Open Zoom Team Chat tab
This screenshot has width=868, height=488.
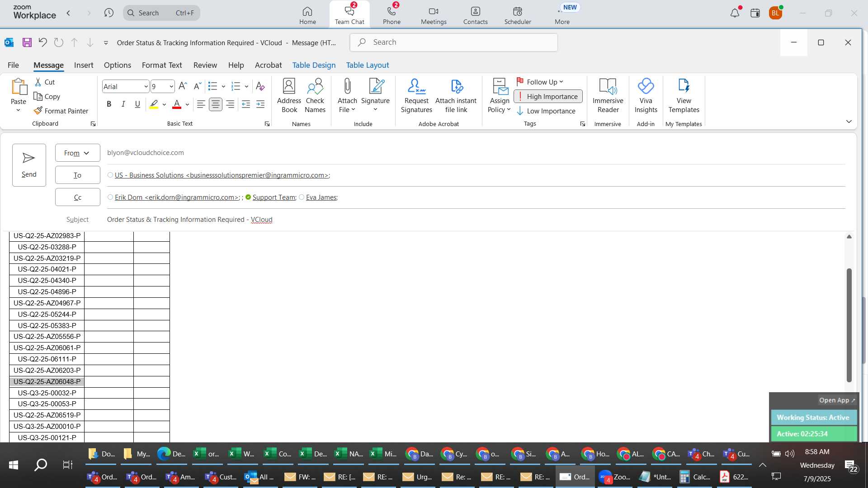point(349,14)
